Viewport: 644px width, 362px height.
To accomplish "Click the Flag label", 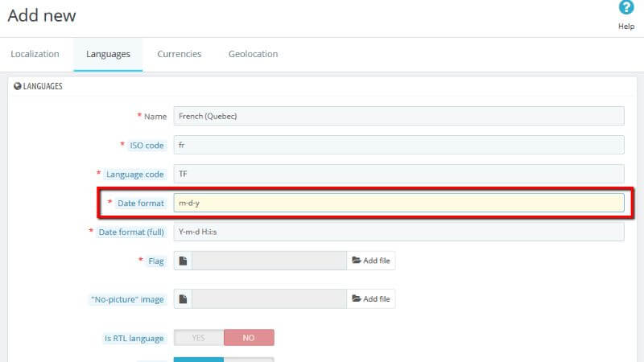I will click(x=156, y=261).
